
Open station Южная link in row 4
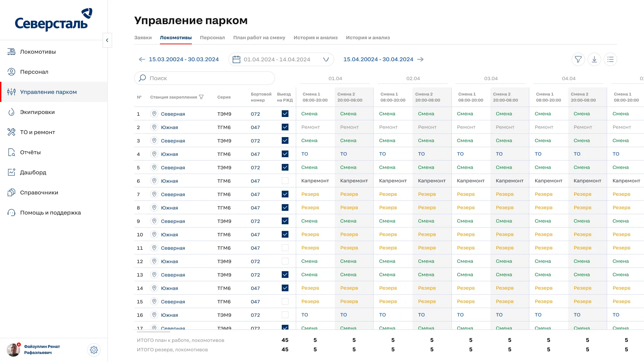coord(169,154)
